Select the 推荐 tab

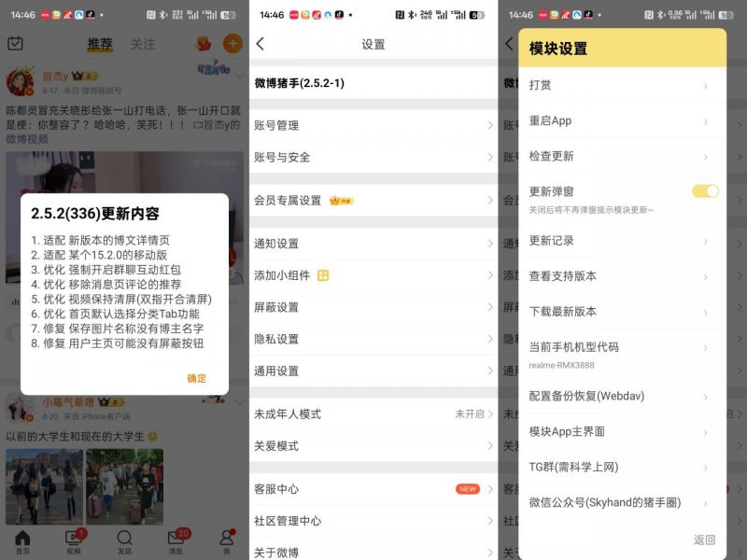tap(100, 42)
